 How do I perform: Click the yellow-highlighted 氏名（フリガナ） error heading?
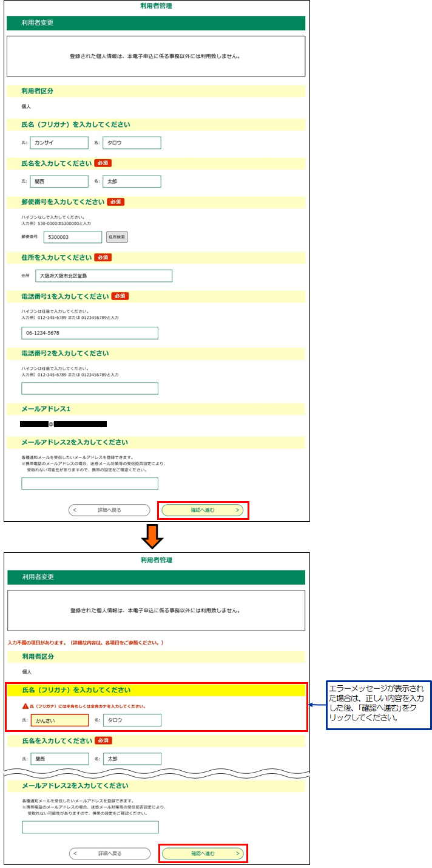[x=155, y=690]
